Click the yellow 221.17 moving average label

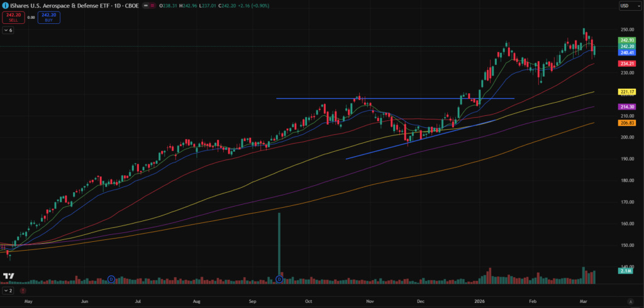(x=626, y=92)
